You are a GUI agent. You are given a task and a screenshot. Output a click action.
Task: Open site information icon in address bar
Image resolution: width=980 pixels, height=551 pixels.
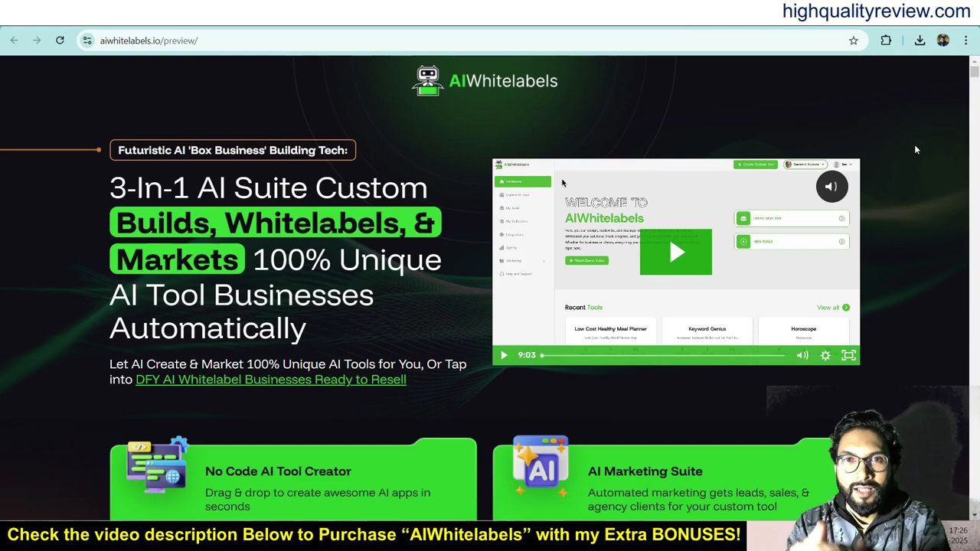point(87,41)
